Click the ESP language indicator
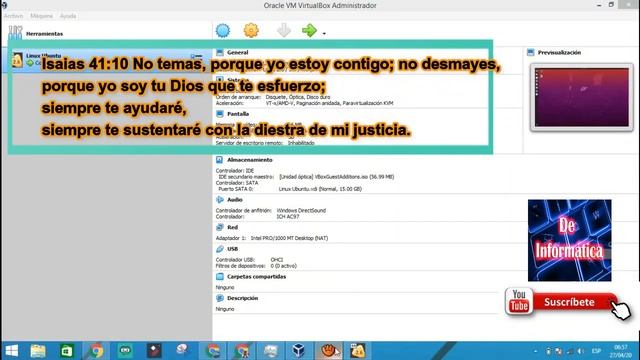This screenshot has width=640, height=360. coord(596,351)
